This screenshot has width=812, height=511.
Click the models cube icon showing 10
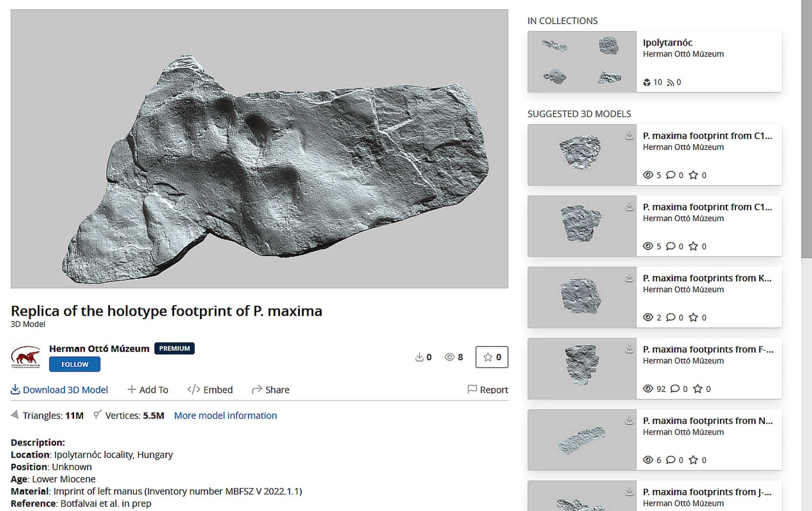647,82
